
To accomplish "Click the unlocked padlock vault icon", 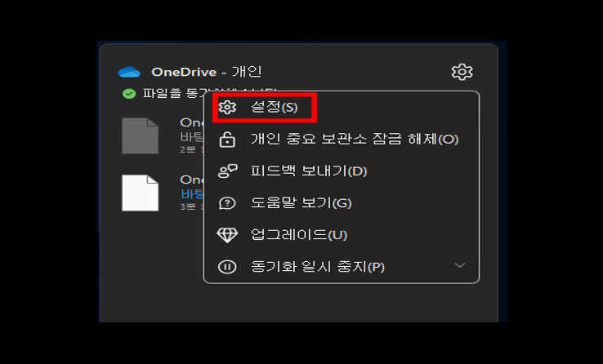I will point(227,139).
